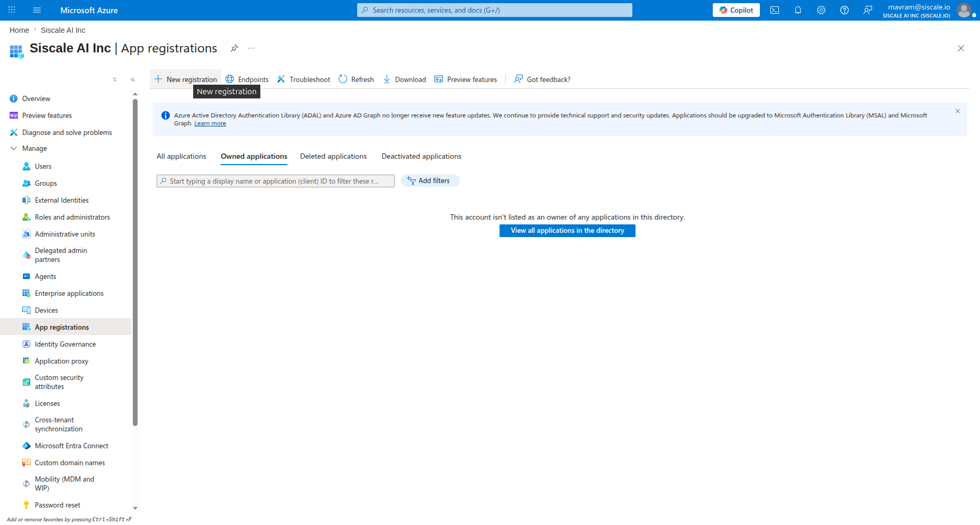
Task: Click Add filters button
Action: (x=430, y=180)
